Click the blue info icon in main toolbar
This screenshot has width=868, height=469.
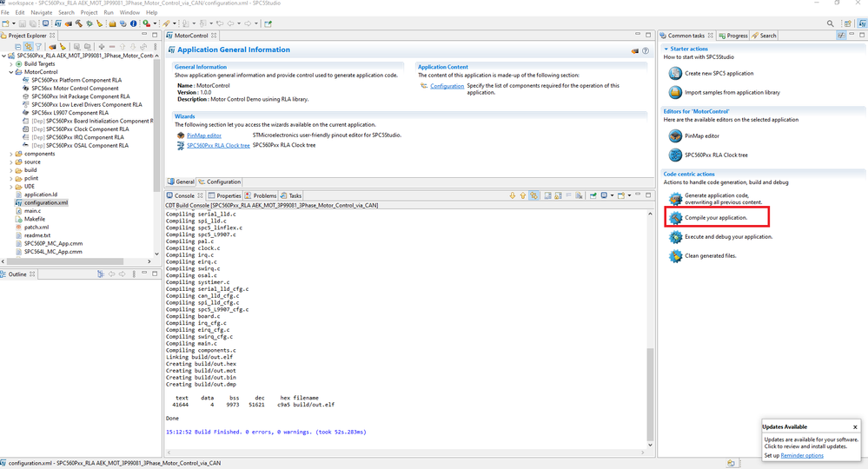point(134,23)
